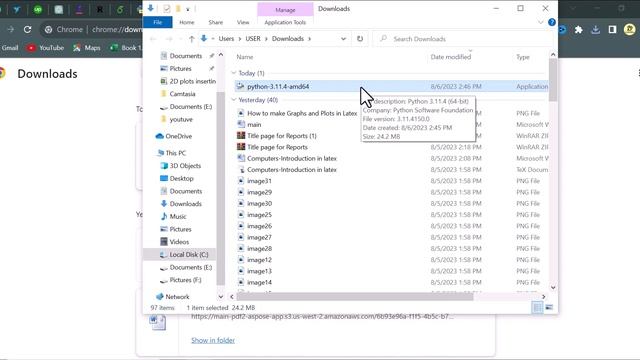Click USER in the address path
The width and height of the screenshot is (640, 360).
(253, 39)
